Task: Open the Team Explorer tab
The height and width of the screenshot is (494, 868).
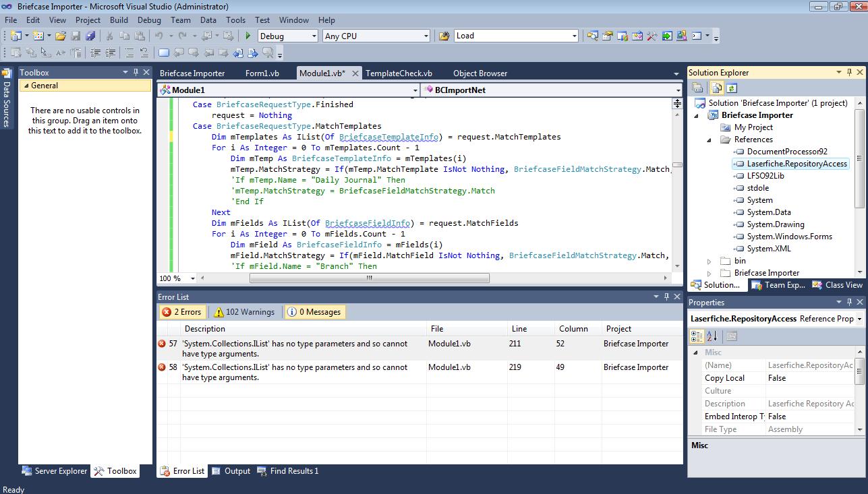Action: tap(778, 285)
